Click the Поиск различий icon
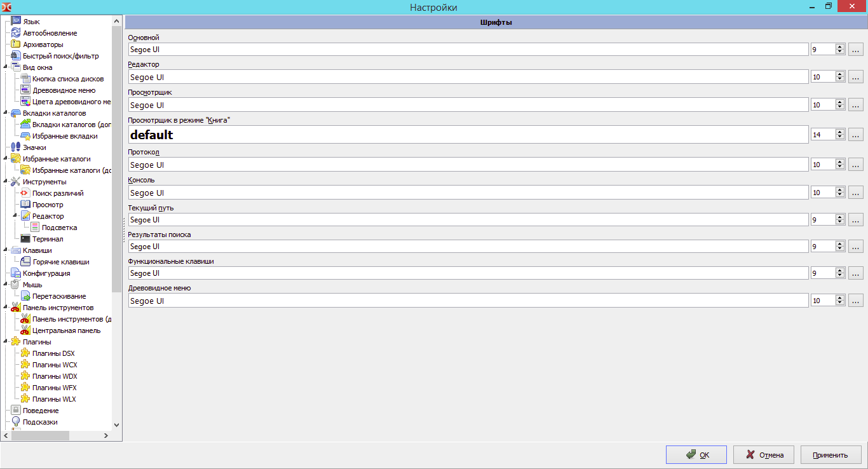The height and width of the screenshot is (469, 868). 25,193
